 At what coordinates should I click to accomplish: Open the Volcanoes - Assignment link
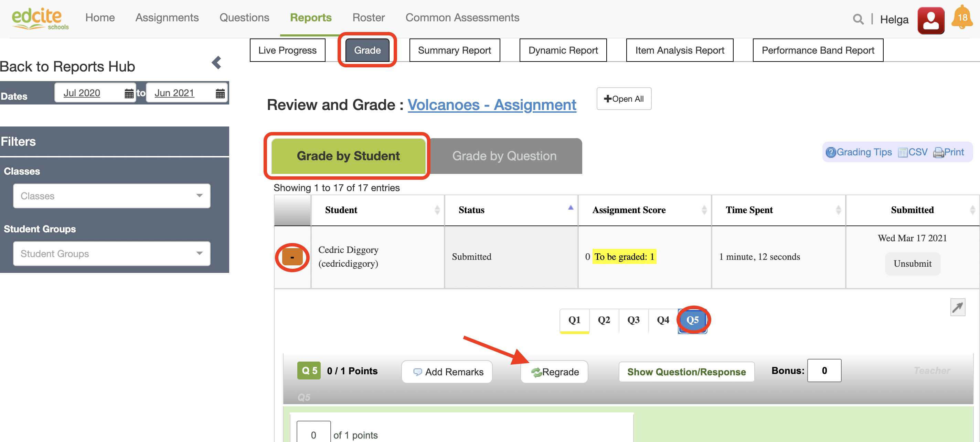click(491, 104)
